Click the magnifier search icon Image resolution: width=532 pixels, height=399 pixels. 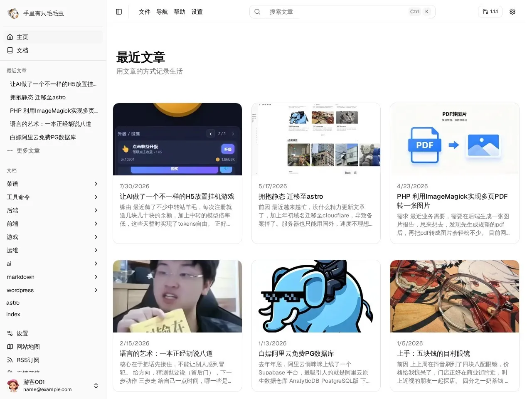tap(257, 12)
